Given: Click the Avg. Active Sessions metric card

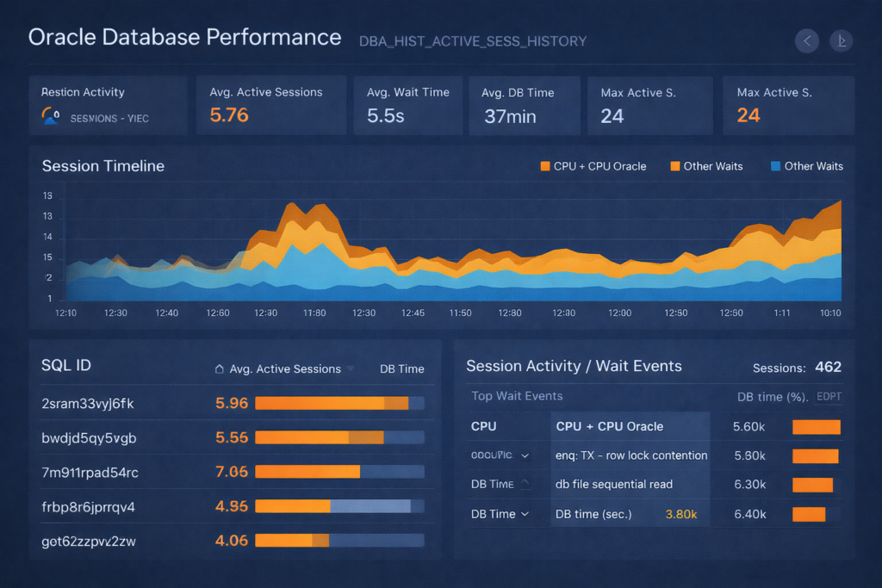Looking at the screenshot, I should [270, 105].
